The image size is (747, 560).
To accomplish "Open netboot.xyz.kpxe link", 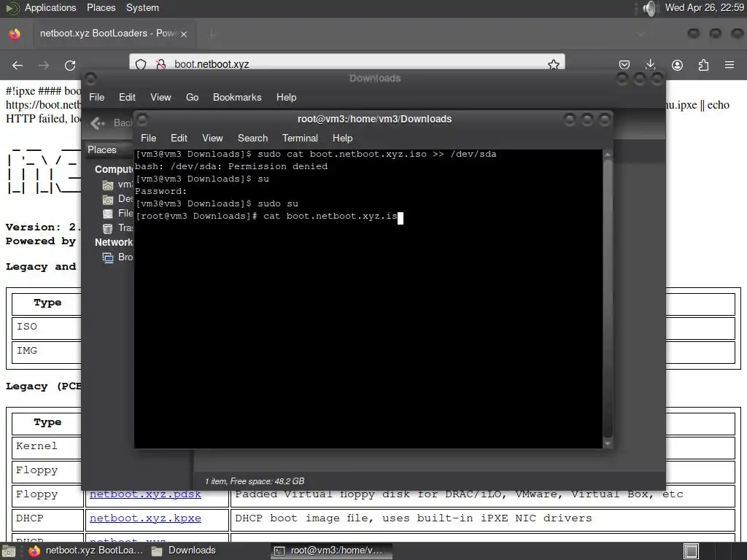I will pos(145,518).
